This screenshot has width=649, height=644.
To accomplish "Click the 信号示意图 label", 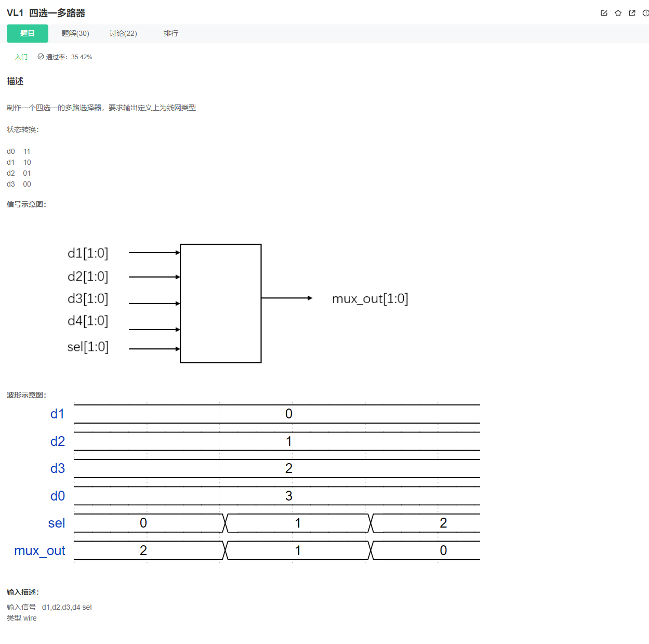I will (27, 204).
